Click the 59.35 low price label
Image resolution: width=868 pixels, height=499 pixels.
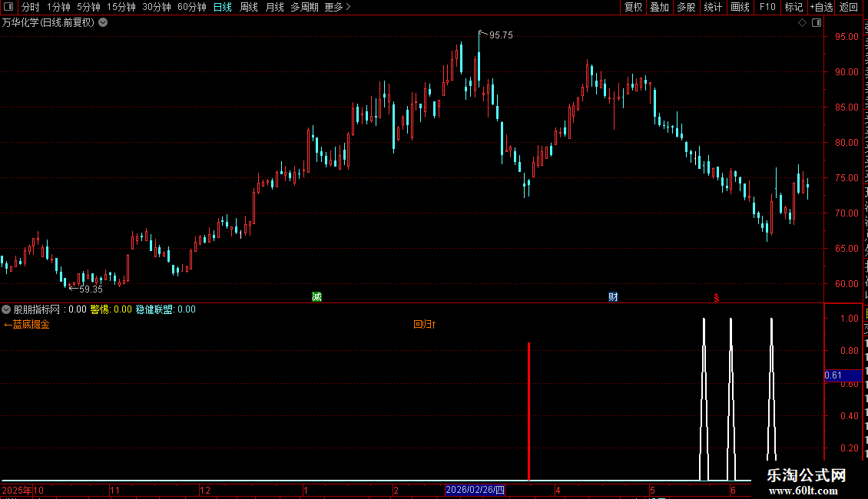click(91, 289)
